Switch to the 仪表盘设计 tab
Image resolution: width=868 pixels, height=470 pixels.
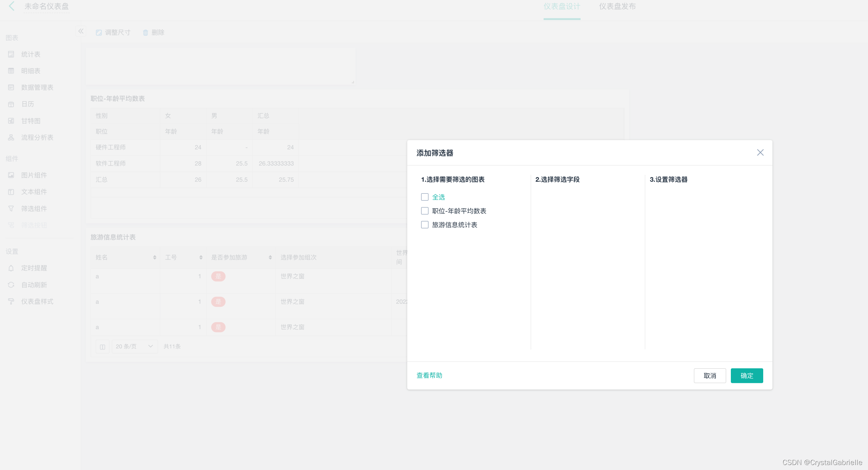point(562,7)
